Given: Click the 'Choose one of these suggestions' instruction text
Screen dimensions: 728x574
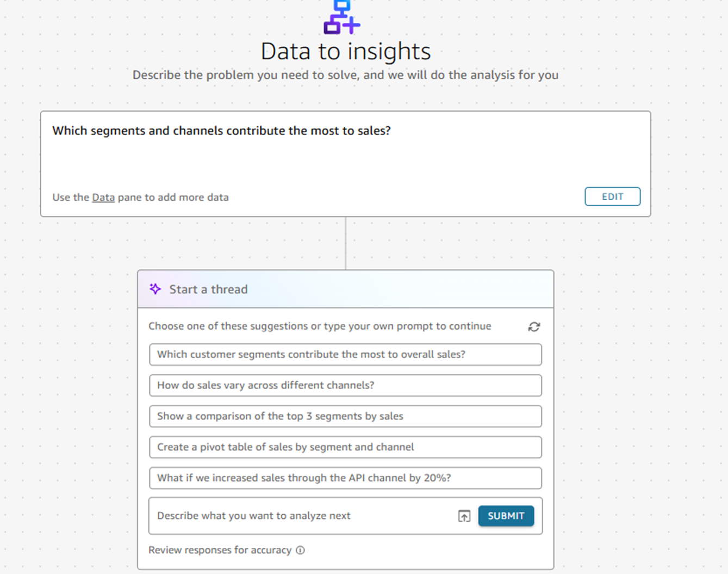Looking at the screenshot, I should pos(320,326).
